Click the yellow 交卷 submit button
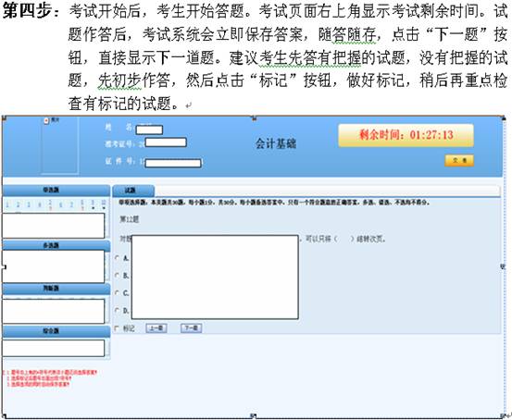 [x=459, y=161]
